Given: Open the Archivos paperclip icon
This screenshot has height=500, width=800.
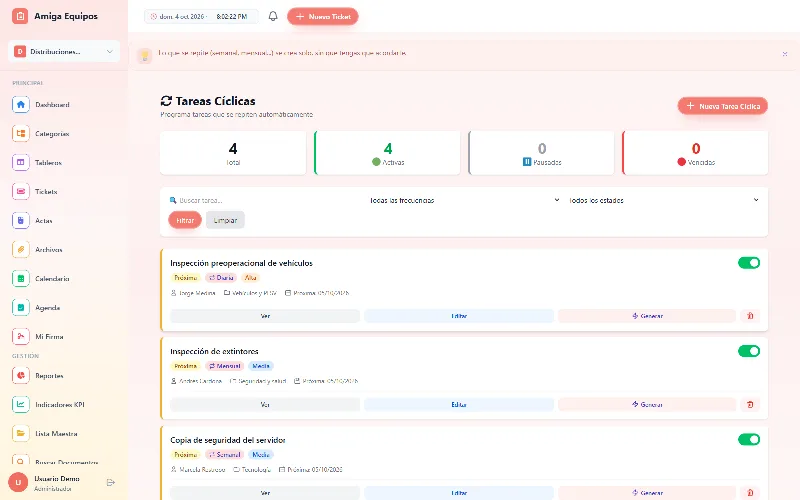Looking at the screenshot, I should 20,250.
